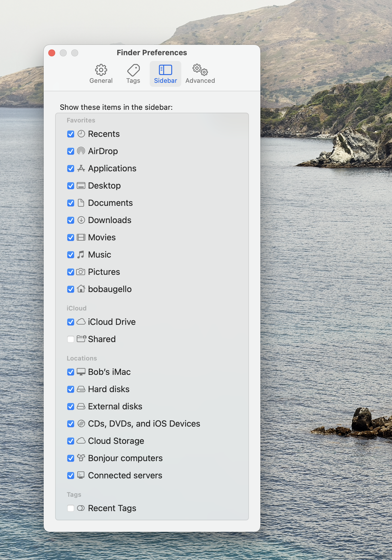Click the Connected servers monitor icon

tap(81, 475)
